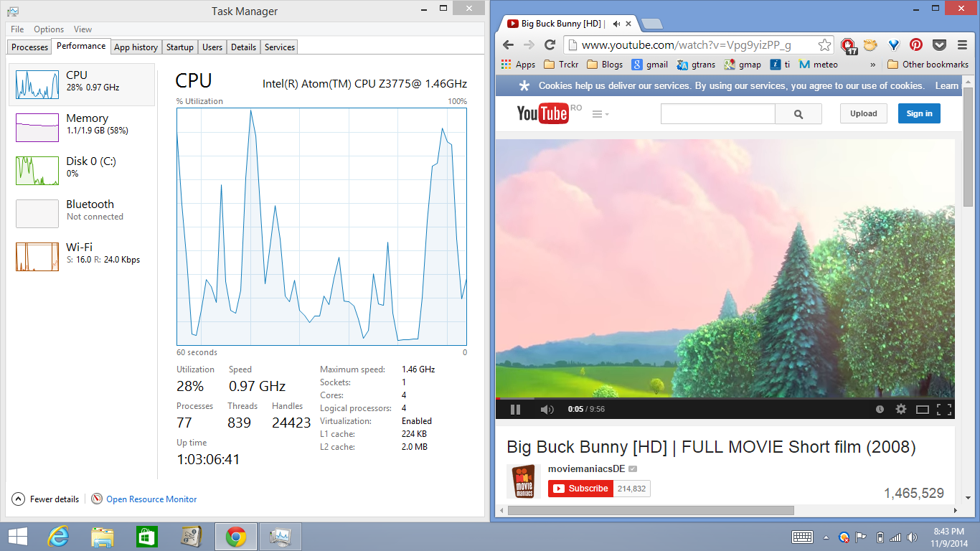The image size is (980, 551).
Task: Click the Windows Start button
Action: (17, 537)
